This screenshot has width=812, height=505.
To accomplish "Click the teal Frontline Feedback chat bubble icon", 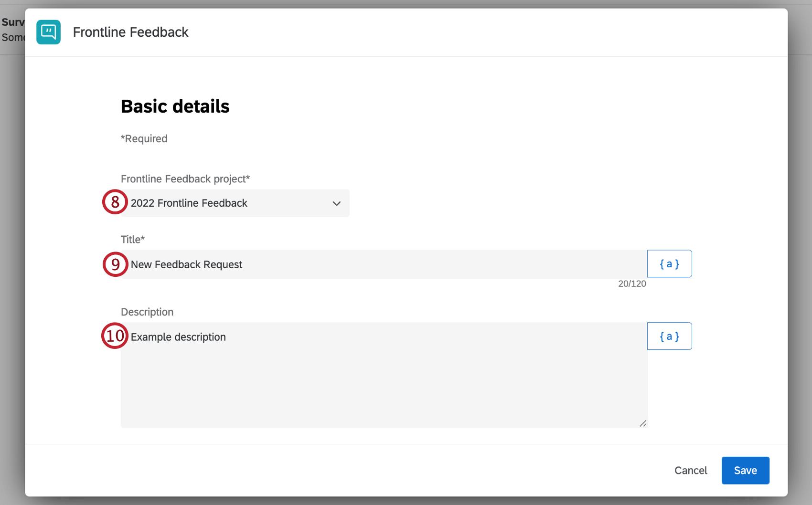I will [x=48, y=32].
